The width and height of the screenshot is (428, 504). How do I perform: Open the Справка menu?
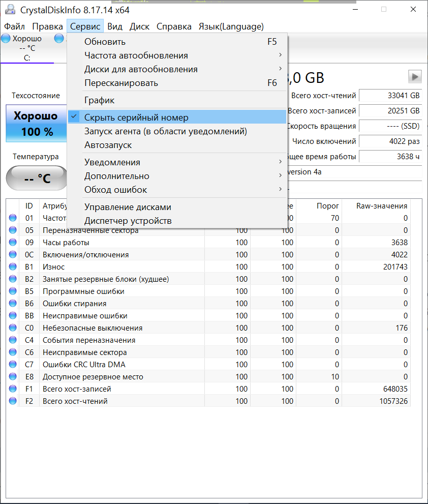[174, 26]
